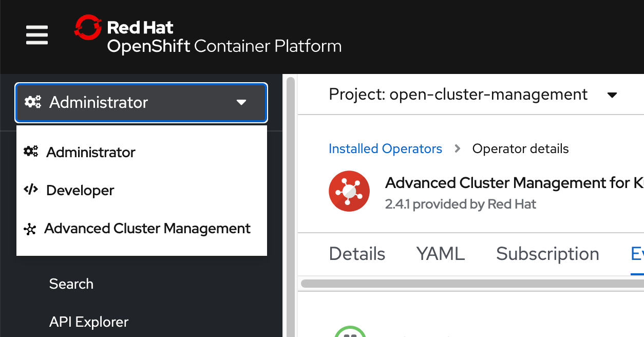Click the Developer code icon
644x337 pixels.
tap(30, 190)
